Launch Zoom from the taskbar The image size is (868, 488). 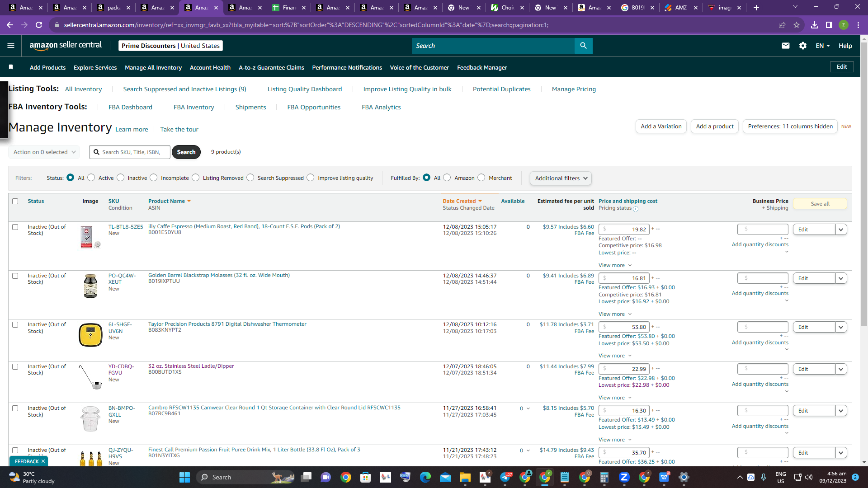coord(624,477)
